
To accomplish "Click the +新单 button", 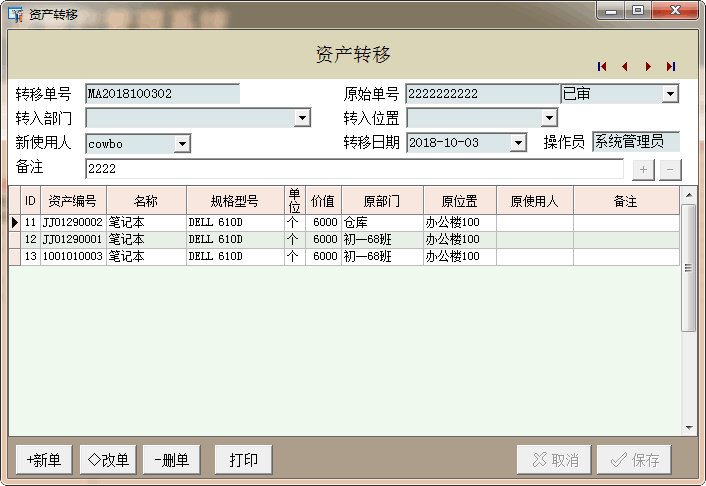I will click(43, 460).
